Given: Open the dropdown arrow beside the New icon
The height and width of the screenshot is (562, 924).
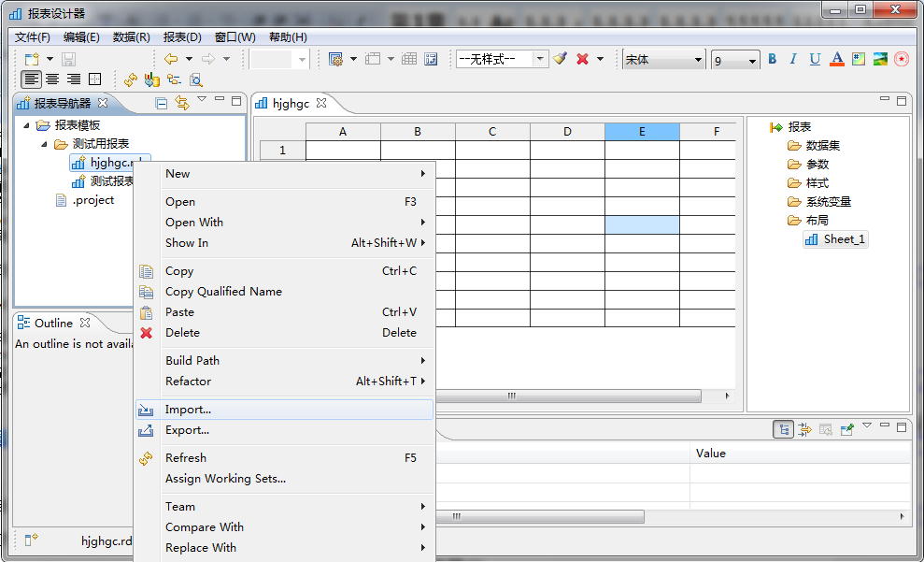Looking at the screenshot, I should tap(50, 60).
